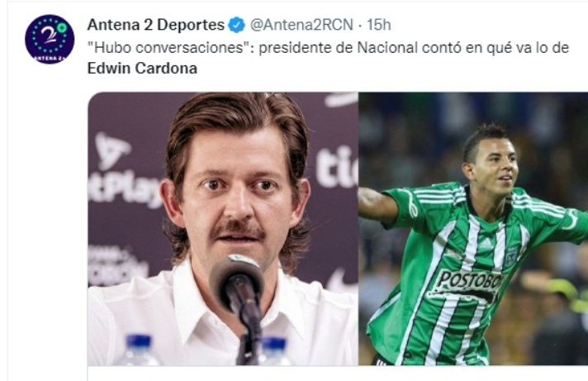
Task: Click the Postobón sponsor logo on the jersey
Action: pos(469,284)
